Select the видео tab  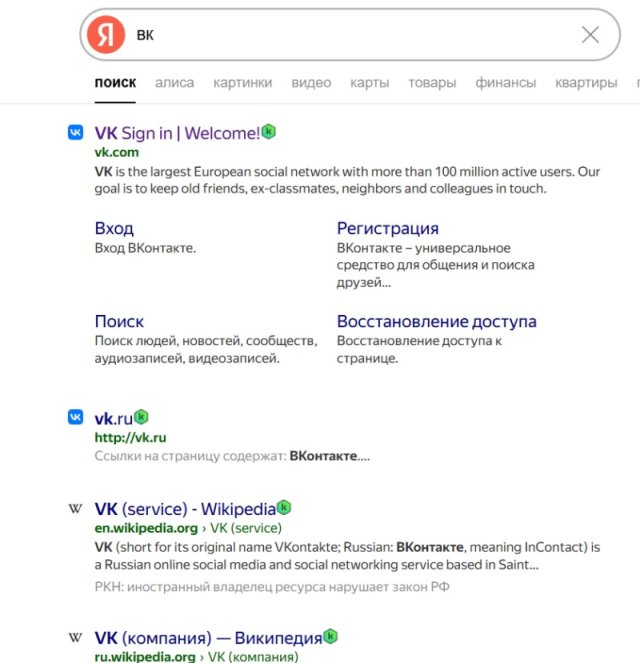(311, 82)
